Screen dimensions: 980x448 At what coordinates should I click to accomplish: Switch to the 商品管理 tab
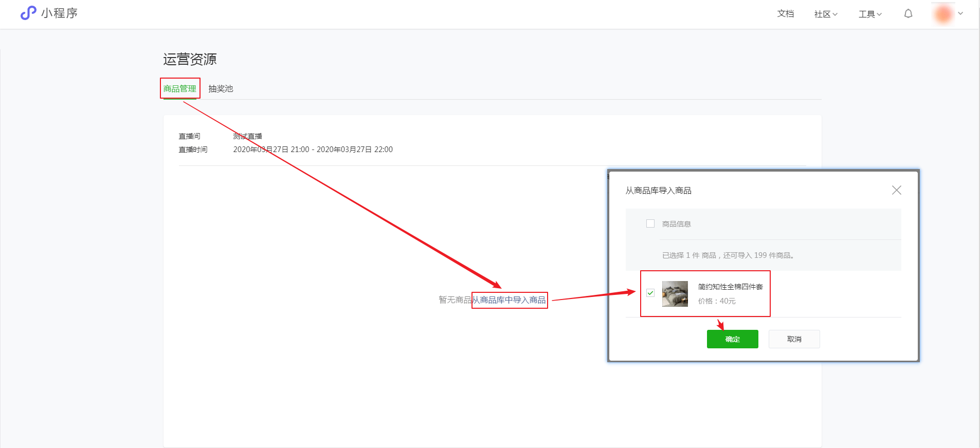coord(179,89)
